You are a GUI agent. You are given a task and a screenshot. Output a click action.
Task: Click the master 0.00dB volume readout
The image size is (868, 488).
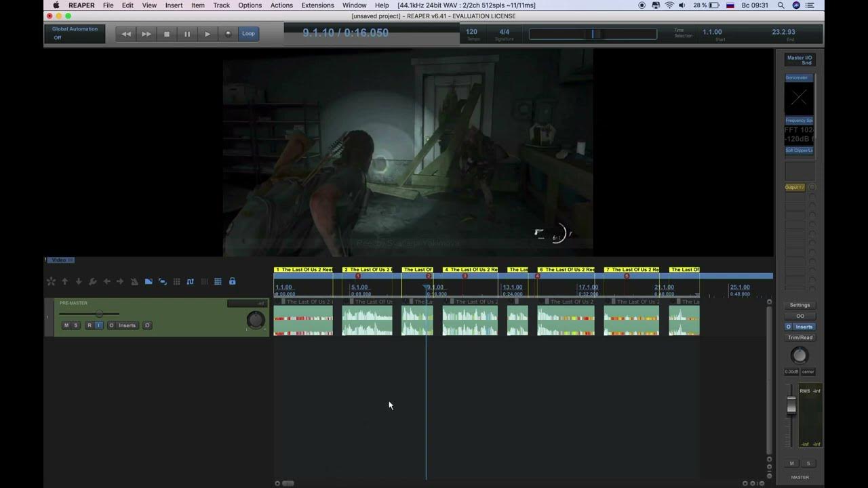(x=791, y=371)
